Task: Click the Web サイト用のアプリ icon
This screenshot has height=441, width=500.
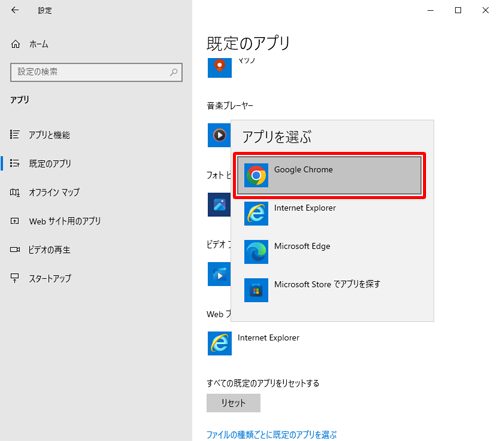Action: pos(15,221)
